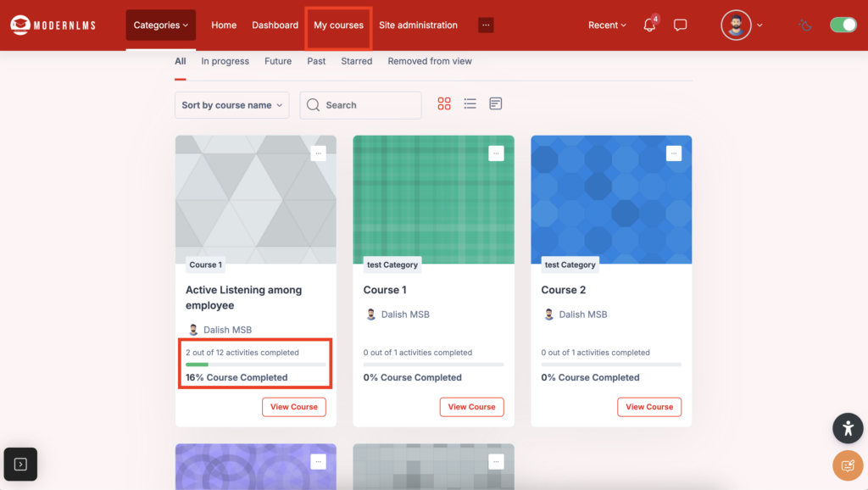This screenshot has height=490, width=868.
Task: Open the notifications bell icon
Action: (649, 25)
